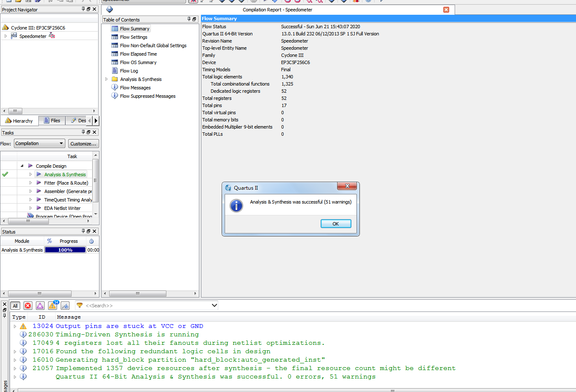Open Flow Log report
This screenshot has width=576, height=392.
(x=129, y=71)
